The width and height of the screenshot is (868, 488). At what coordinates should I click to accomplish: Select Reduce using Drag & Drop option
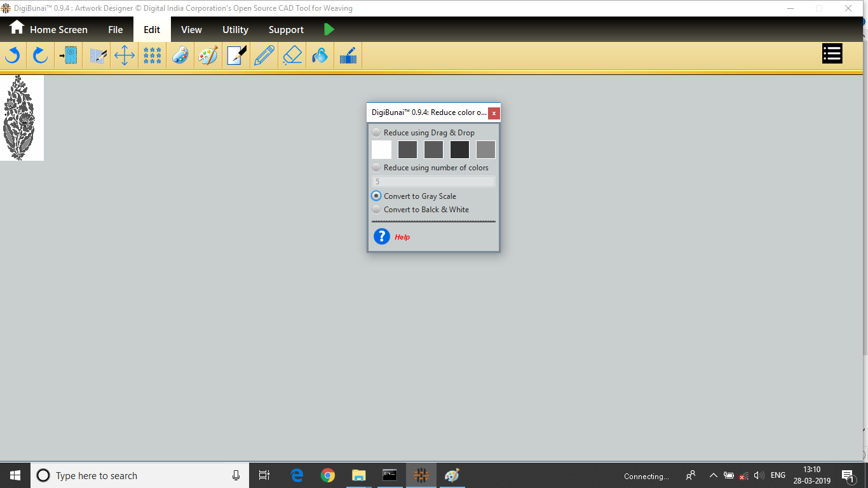coord(377,133)
